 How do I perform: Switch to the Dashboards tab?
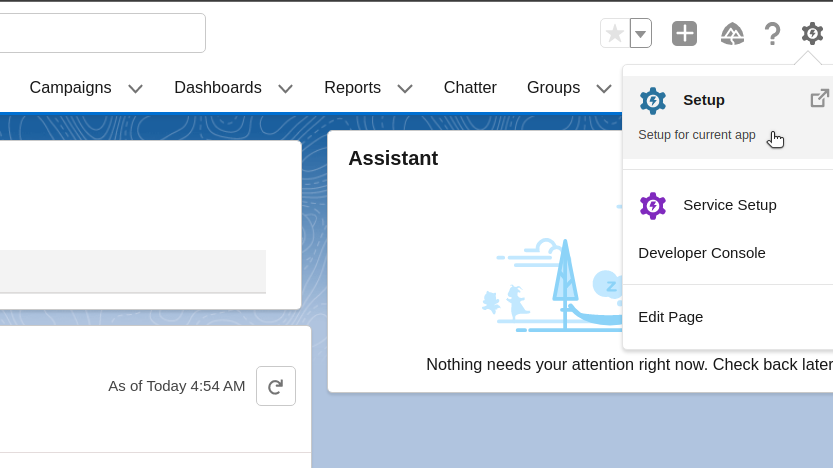(x=218, y=88)
